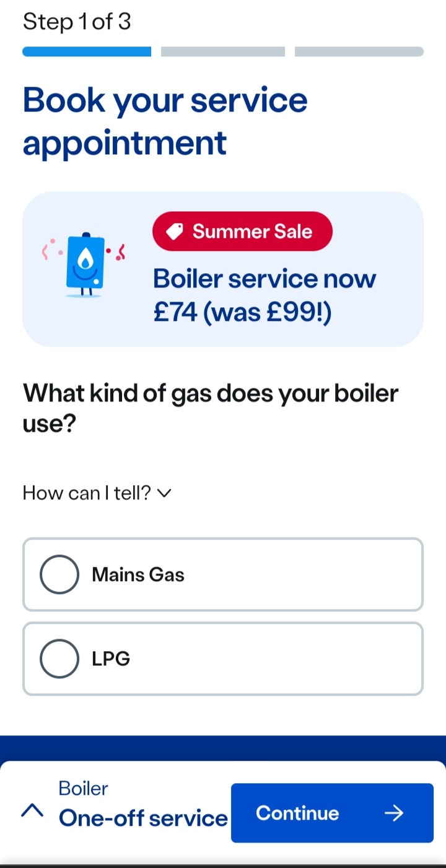Click the third grey progress step segment
Screen dimensions: 446x868
(x=359, y=51)
